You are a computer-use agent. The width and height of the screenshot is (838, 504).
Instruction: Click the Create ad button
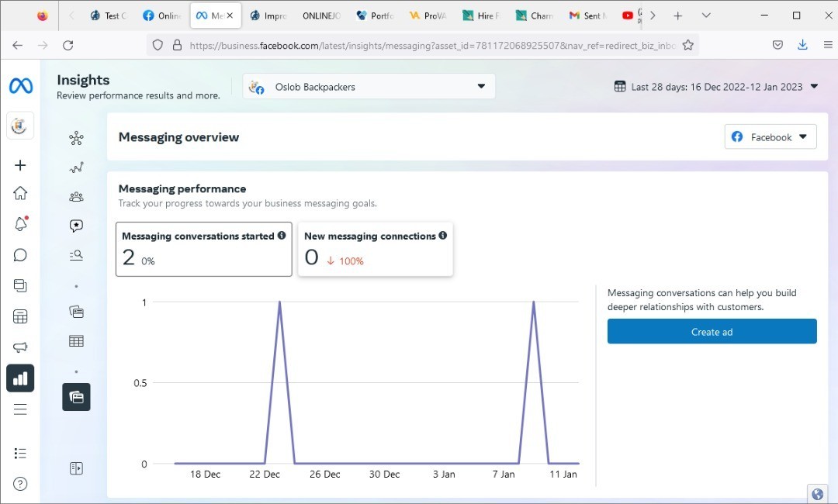pyautogui.click(x=712, y=332)
